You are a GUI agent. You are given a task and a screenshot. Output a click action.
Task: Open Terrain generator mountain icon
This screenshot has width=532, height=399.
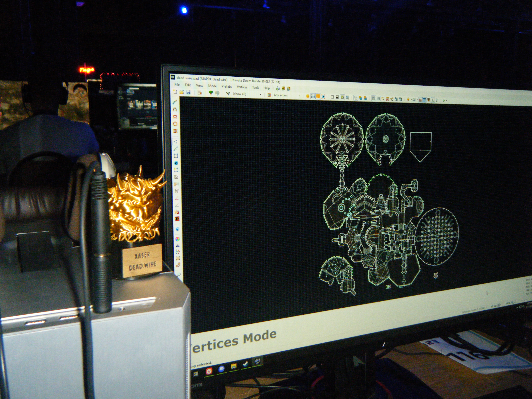pos(178,245)
